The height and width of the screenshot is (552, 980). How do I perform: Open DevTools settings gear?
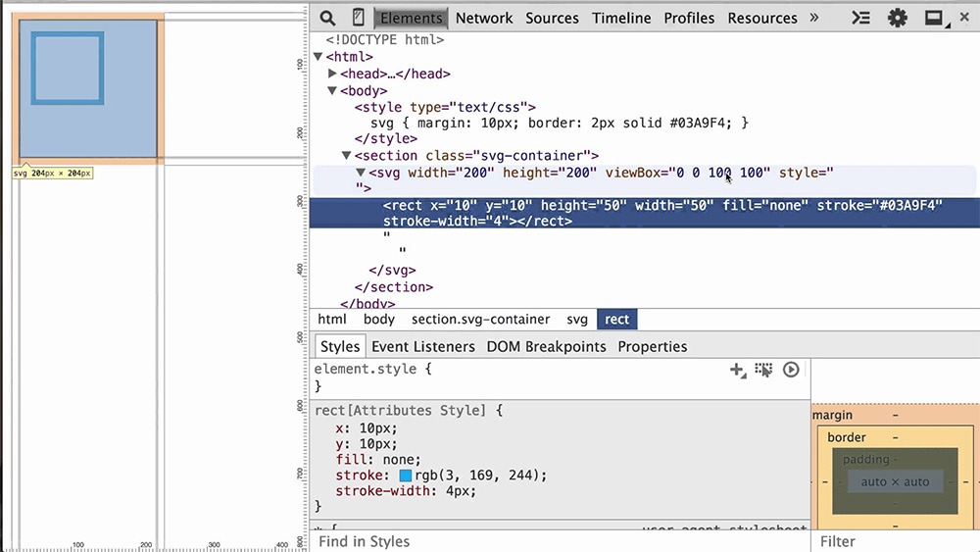(898, 18)
